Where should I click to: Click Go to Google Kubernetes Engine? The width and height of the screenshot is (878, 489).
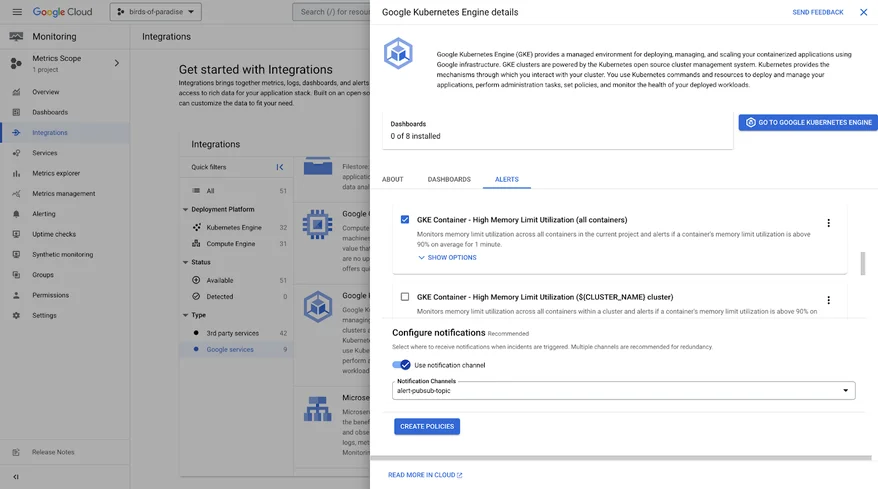pos(808,122)
